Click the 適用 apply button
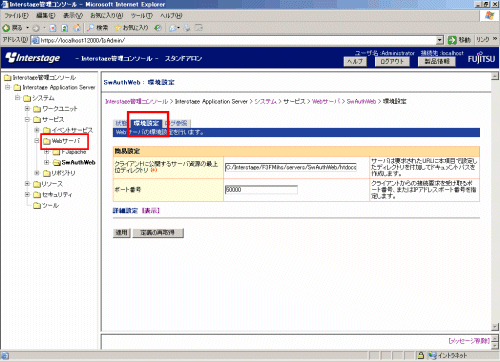 121,232
